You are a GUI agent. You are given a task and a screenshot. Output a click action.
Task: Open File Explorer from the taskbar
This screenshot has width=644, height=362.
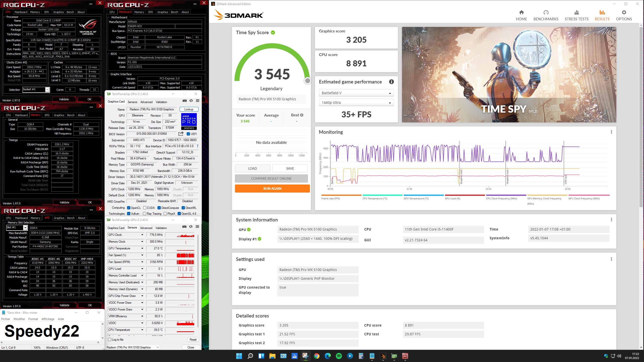(x=272, y=356)
